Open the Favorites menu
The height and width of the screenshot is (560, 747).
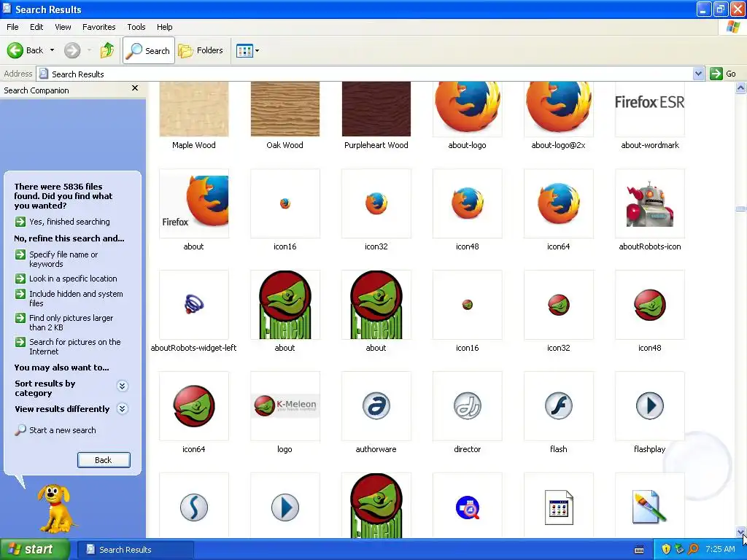[x=98, y=27]
